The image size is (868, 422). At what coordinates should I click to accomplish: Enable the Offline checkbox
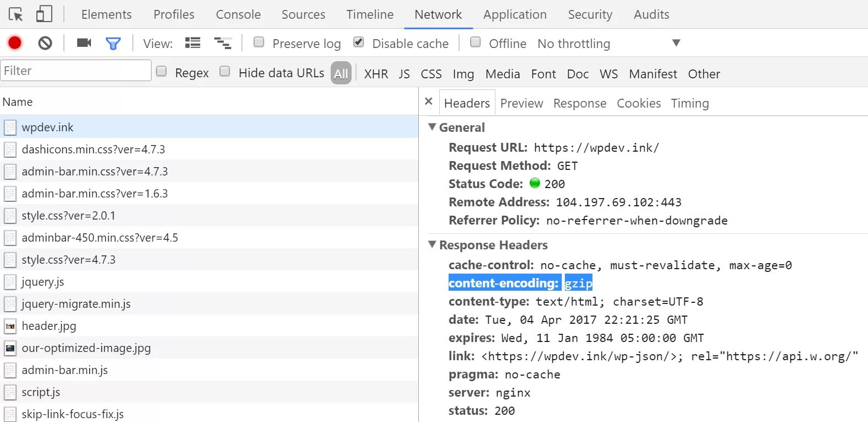click(476, 42)
